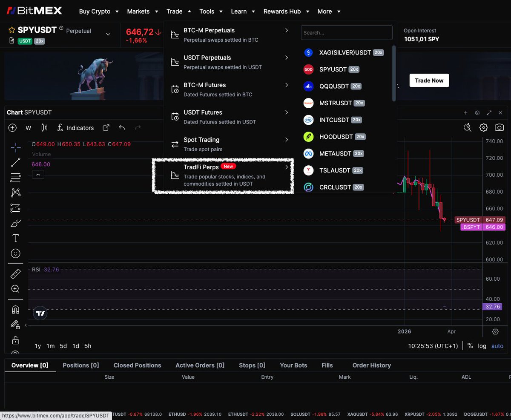Toggle auto scale mode
Screen dimensions: 511x420
497,346
